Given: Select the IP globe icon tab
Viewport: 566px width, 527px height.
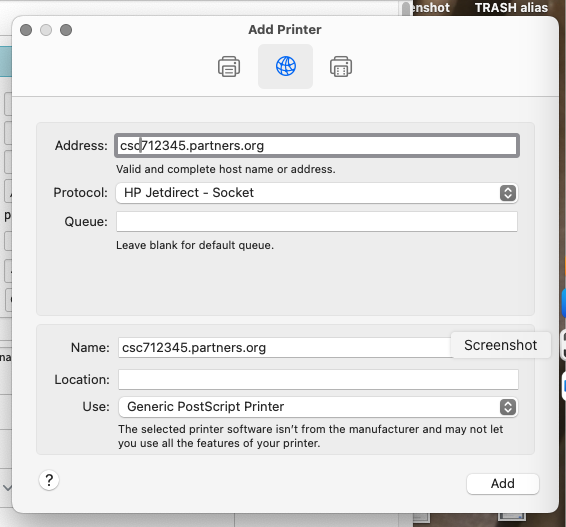Looking at the screenshot, I should click(x=286, y=66).
